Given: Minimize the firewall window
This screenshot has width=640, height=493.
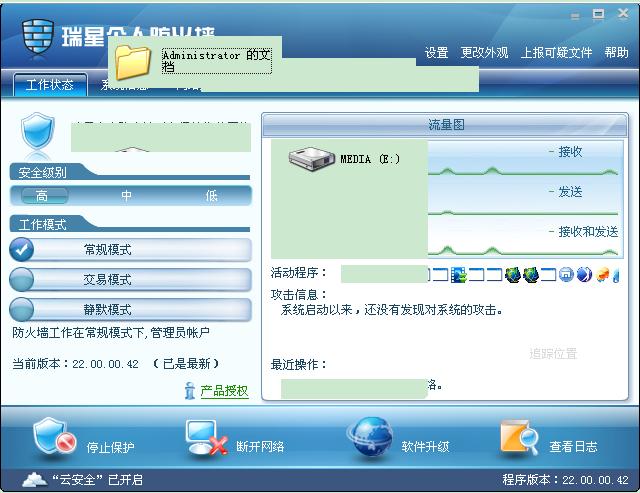Looking at the screenshot, I should coord(575,16).
